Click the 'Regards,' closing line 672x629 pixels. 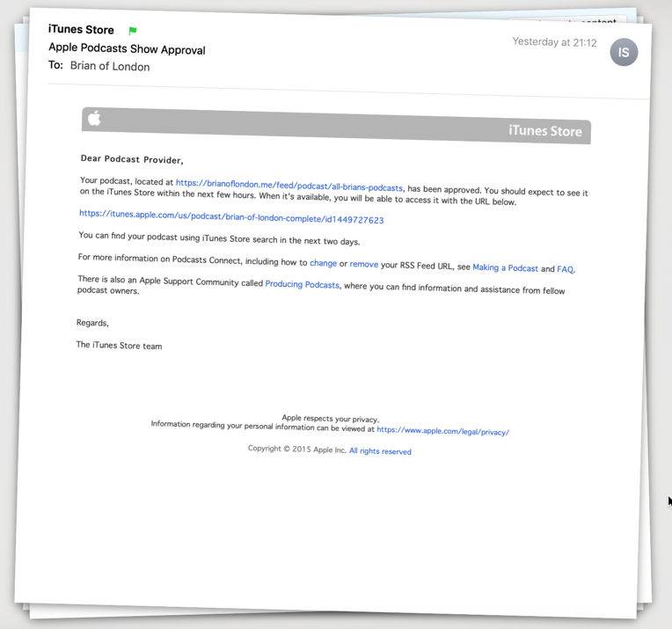click(x=92, y=323)
